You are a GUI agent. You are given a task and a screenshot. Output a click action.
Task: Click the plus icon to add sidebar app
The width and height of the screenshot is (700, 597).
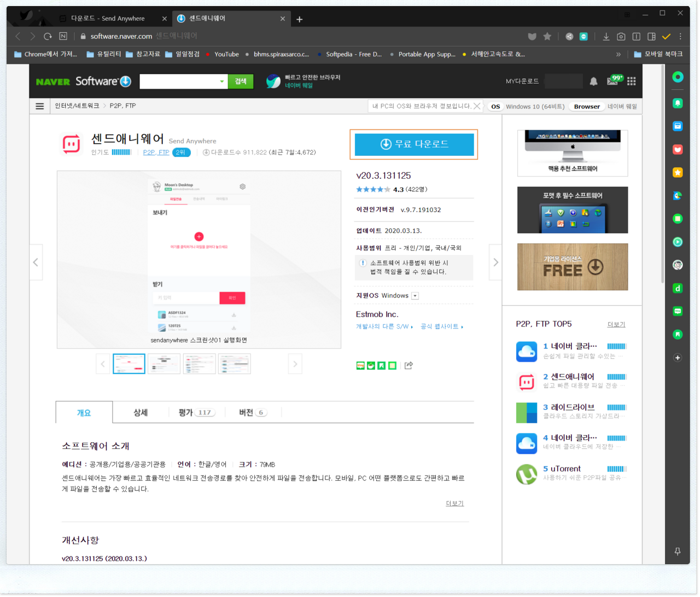(678, 358)
